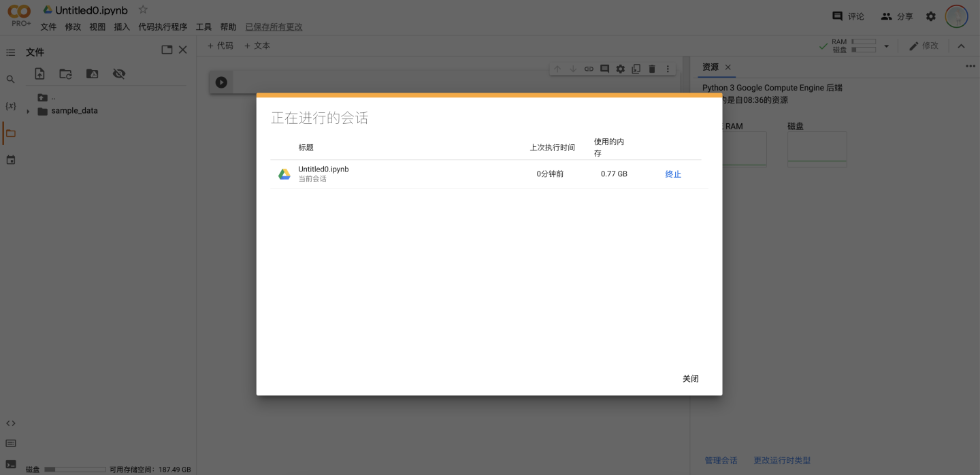This screenshot has width=980, height=475.
Task: Open the terminal icon in sidebar
Action: [10, 464]
